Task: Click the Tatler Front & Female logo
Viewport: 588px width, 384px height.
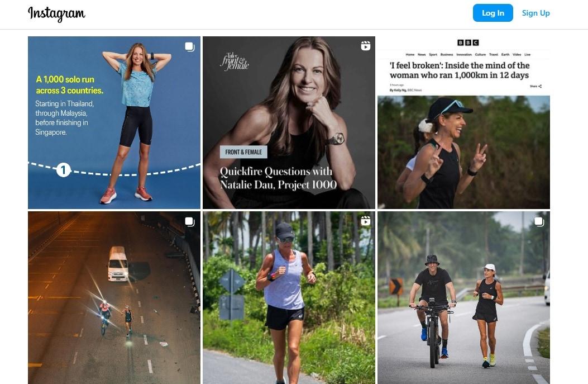Action: click(235, 62)
